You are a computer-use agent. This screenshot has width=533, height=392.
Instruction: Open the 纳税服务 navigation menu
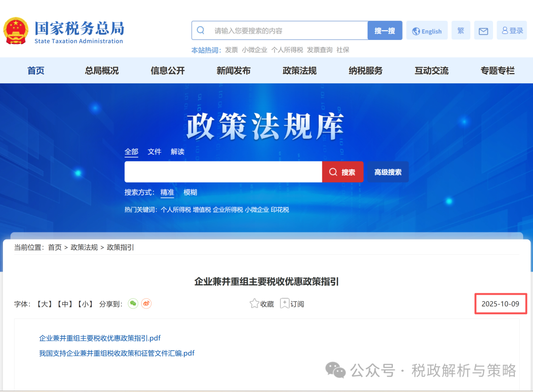tap(365, 71)
